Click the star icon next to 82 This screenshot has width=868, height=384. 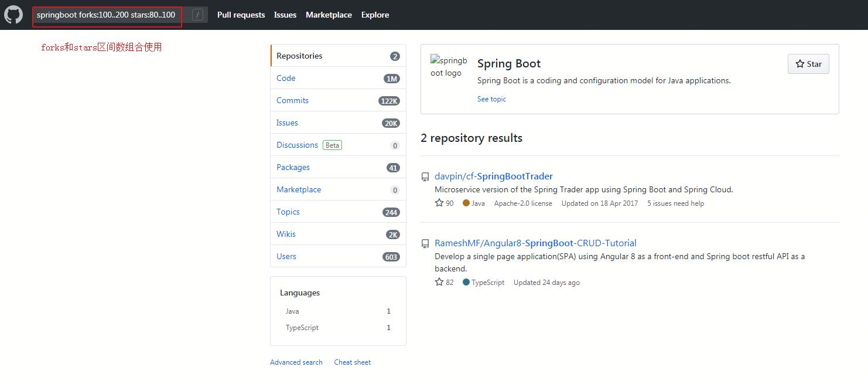click(439, 282)
